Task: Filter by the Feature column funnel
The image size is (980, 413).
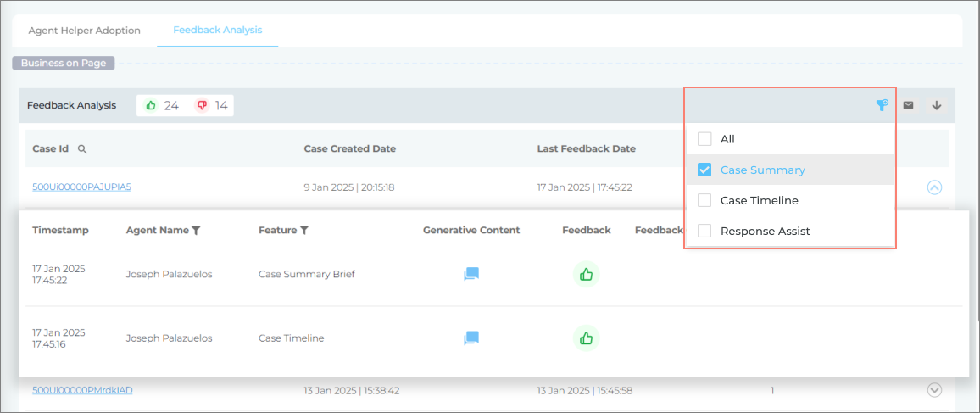Action: coord(304,230)
